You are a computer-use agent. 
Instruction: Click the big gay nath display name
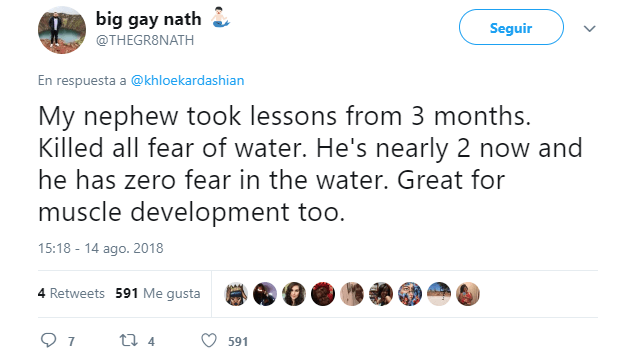pos(148,19)
